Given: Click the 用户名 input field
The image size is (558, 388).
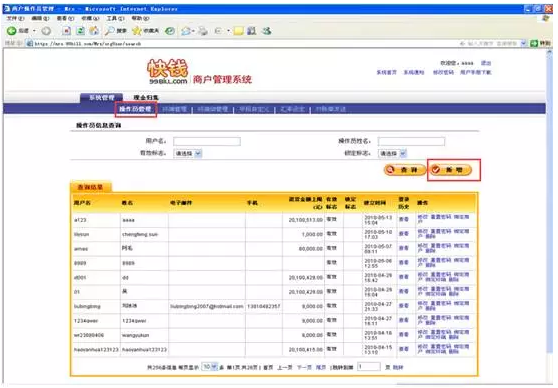Looking at the screenshot, I should 207,141.
